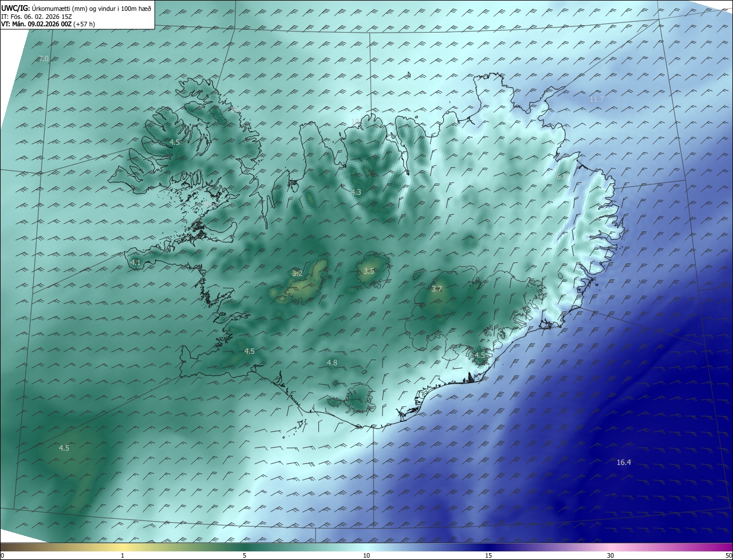Click the colorbar tick label 5

[245, 555]
